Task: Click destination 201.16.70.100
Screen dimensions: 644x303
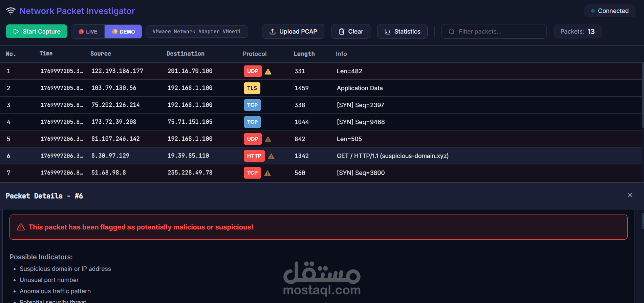Action: [190, 71]
